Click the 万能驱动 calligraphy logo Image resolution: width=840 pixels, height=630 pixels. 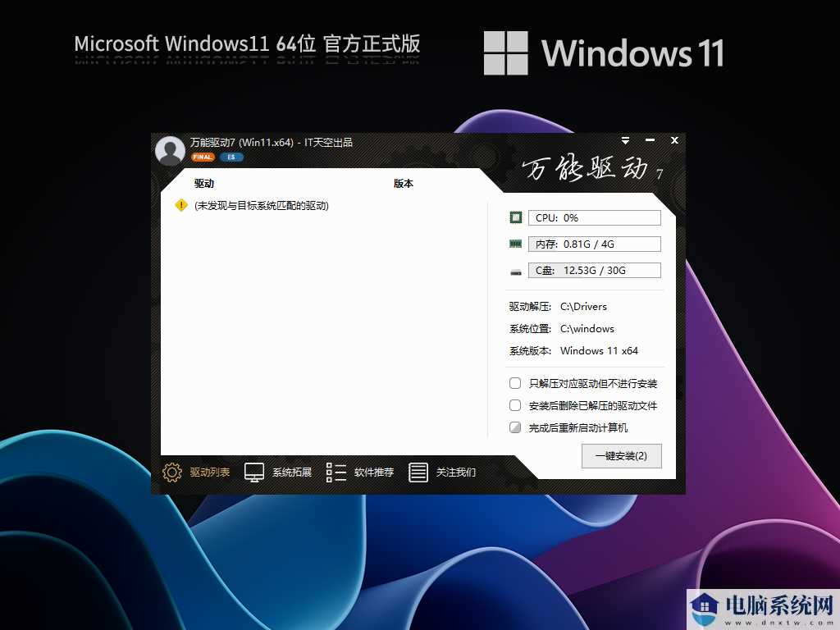pos(592,169)
